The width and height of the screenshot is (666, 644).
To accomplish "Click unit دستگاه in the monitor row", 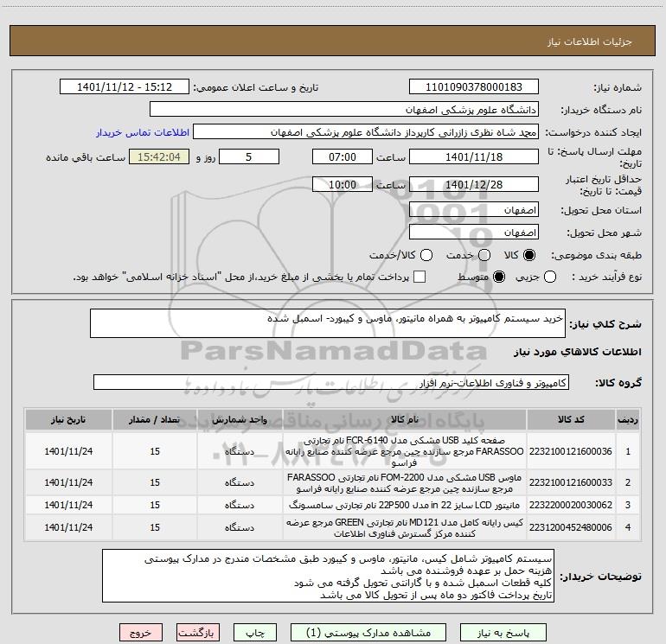I will tap(240, 505).
